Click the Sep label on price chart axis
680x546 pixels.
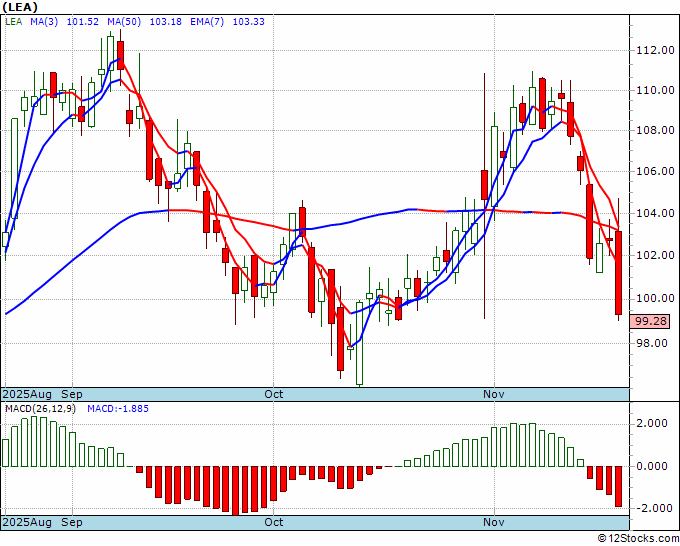tap(72, 394)
